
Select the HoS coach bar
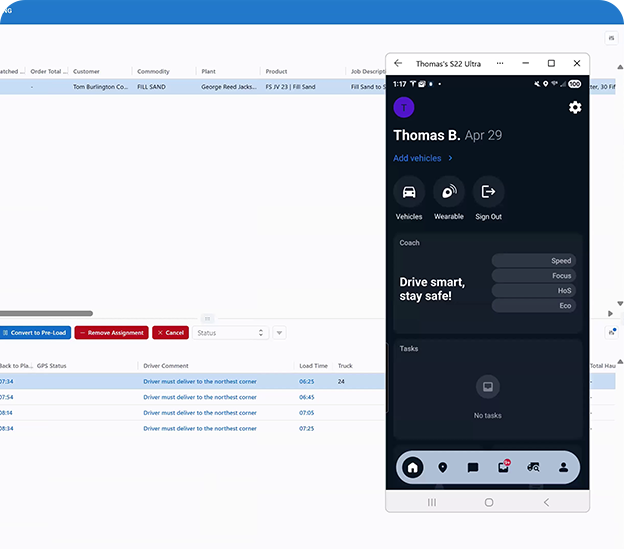tap(534, 290)
